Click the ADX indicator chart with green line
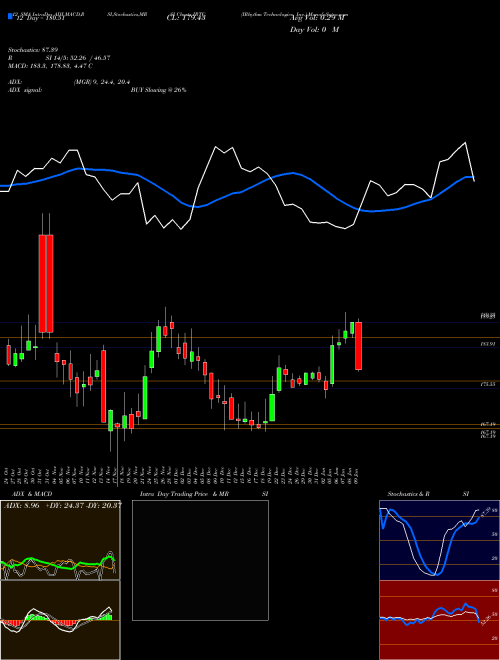Viewport: 500px width, 660px height. pos(60,540)
